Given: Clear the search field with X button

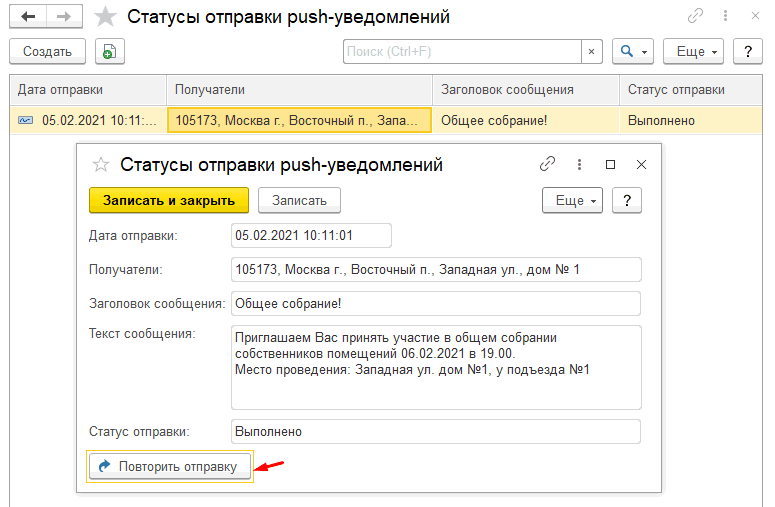Looking at the screenshot, I should (592, 51).
